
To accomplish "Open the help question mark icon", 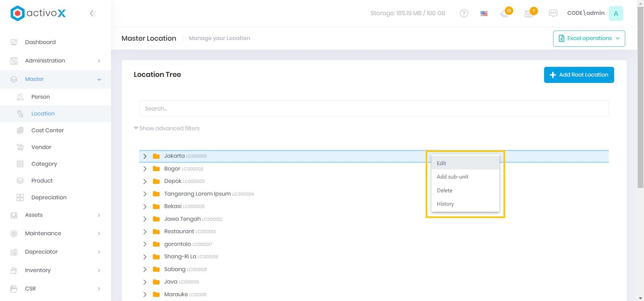I will 464,13.
